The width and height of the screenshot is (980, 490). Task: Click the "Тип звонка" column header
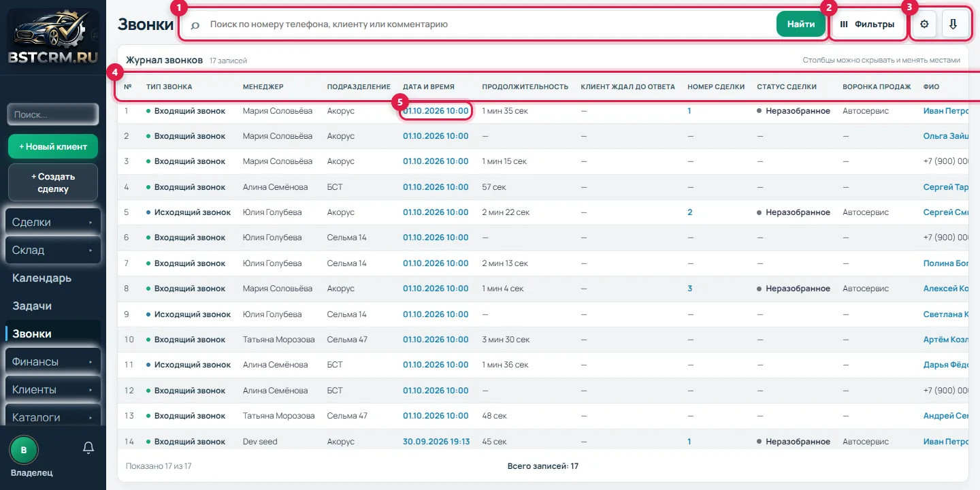pyautogui.click(x=169, y=86)
